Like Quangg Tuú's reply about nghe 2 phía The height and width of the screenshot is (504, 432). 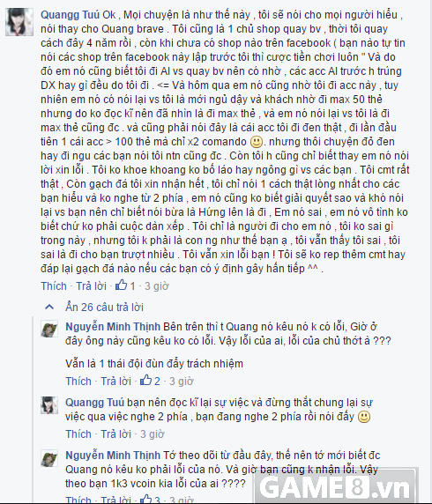tap(78, 434)
